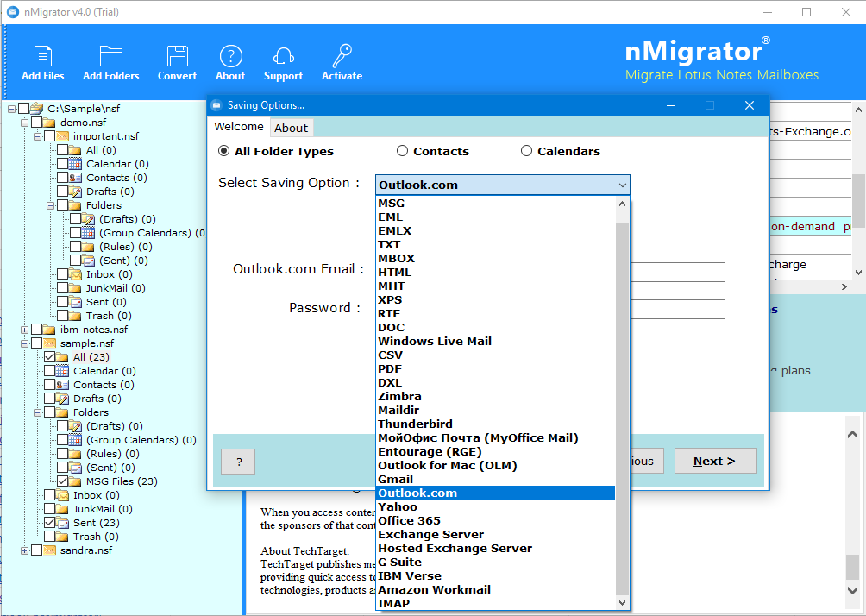866x616 pixels.
Task: Select the demo.nsf folder icon
Action: coord(50,123)
